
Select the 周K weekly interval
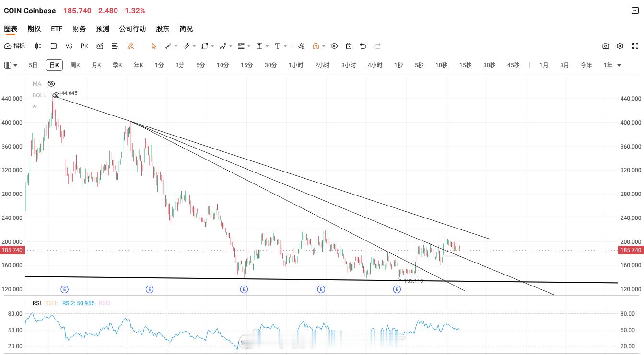pos(75,65)
